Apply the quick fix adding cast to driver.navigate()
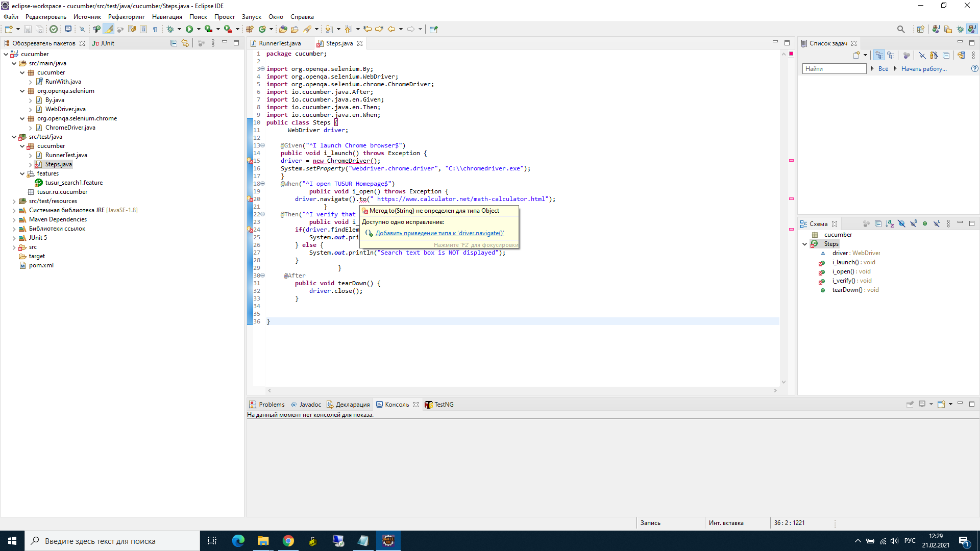Screen dimensions: 980x551 [439, 233]
